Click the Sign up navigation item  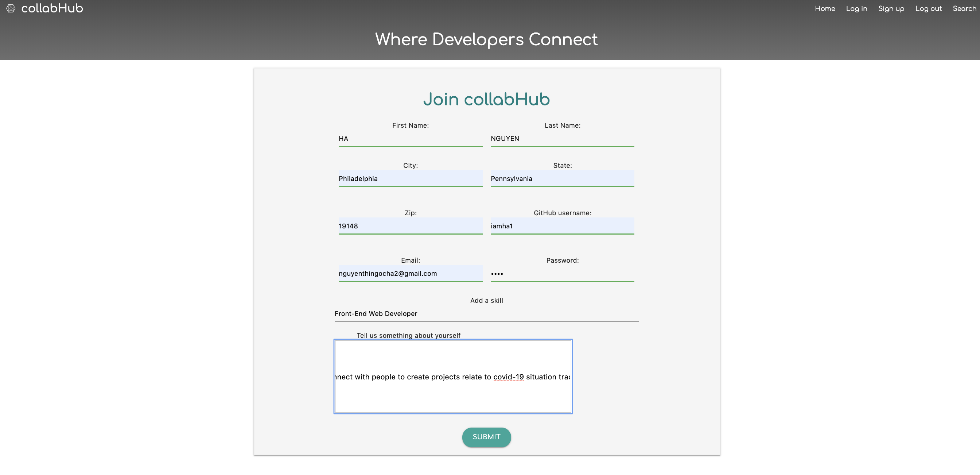coord(891,8)
